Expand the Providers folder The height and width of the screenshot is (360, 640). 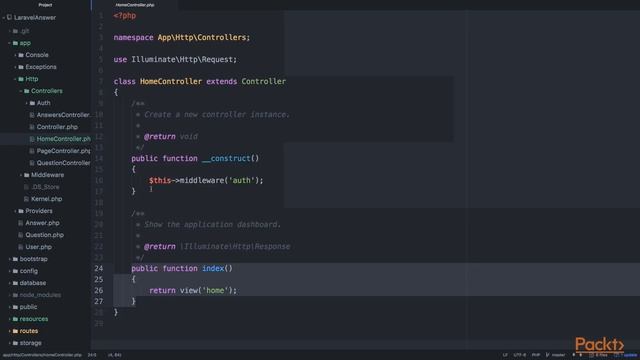coord(15,211)
